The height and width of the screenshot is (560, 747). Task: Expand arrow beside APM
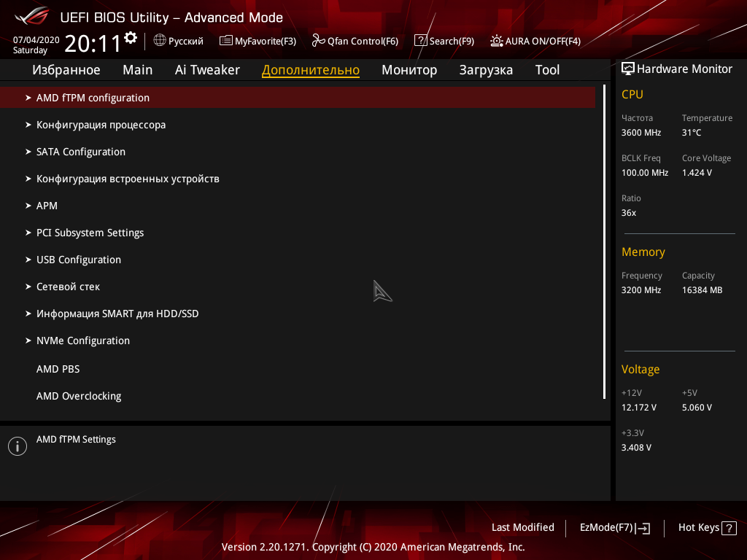pyautogui.click(x=28, y=206)
